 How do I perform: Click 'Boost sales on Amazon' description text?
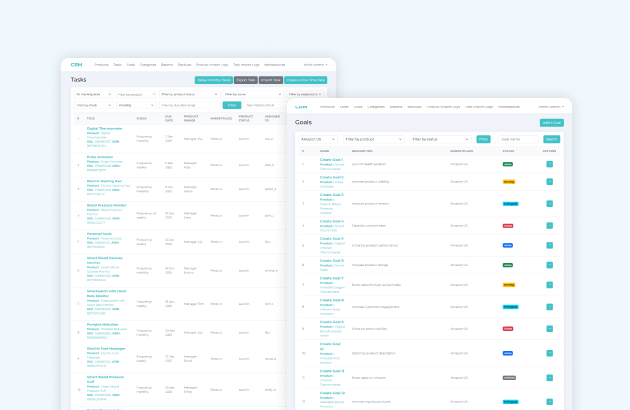point(369,378)
